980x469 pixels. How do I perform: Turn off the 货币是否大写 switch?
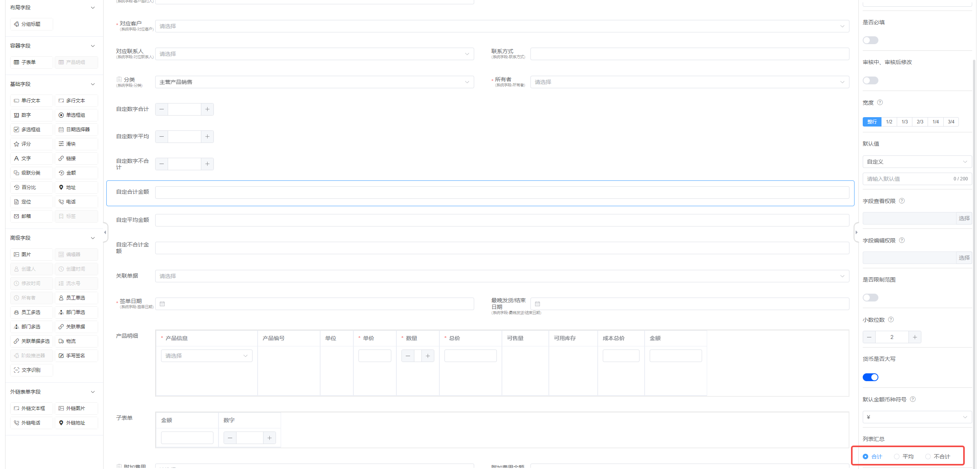870,377
